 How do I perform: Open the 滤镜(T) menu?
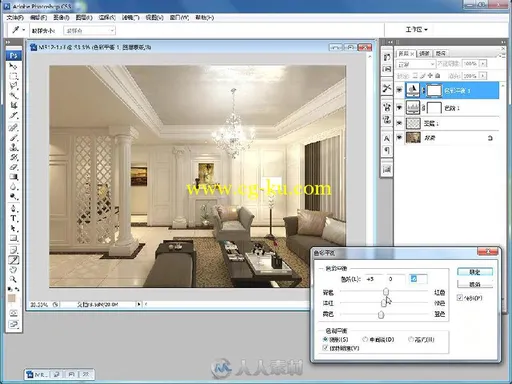(x=130, y=17)
